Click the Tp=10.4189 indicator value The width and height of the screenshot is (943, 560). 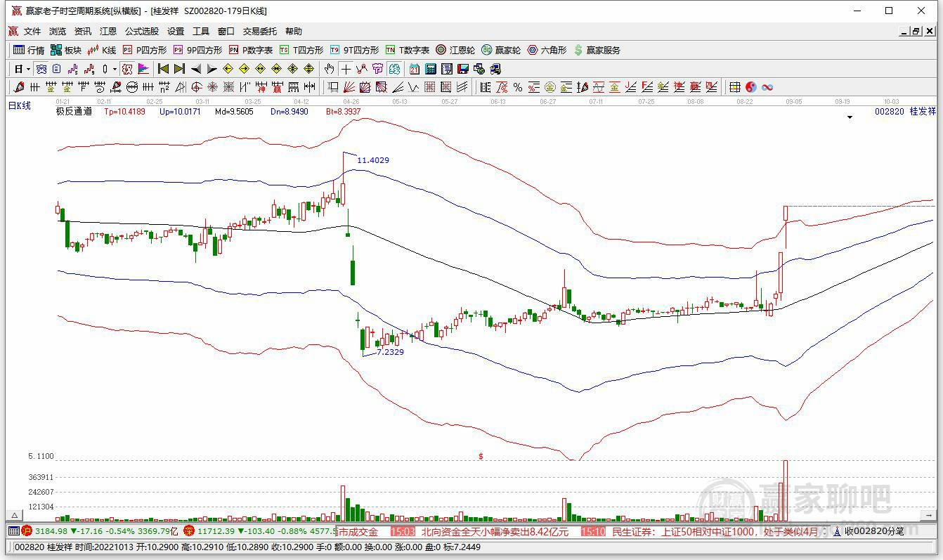click(x=124, y=111)
